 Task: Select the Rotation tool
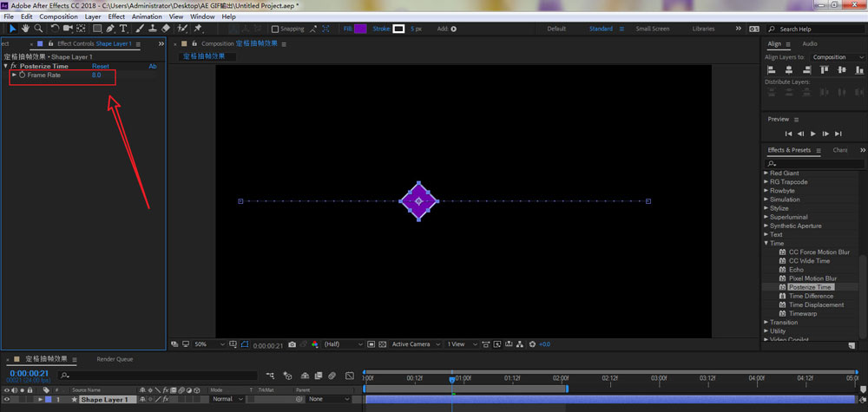coord(54,29)
